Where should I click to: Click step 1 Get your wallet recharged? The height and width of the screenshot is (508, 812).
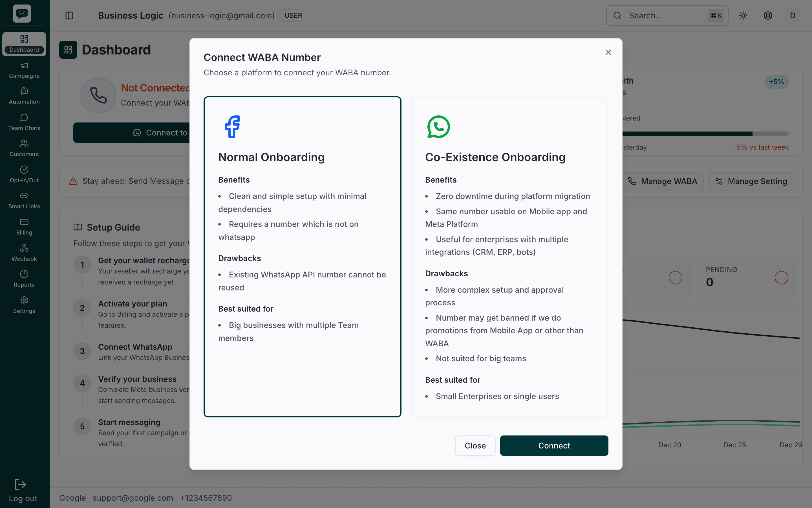[x=132, y=271]
